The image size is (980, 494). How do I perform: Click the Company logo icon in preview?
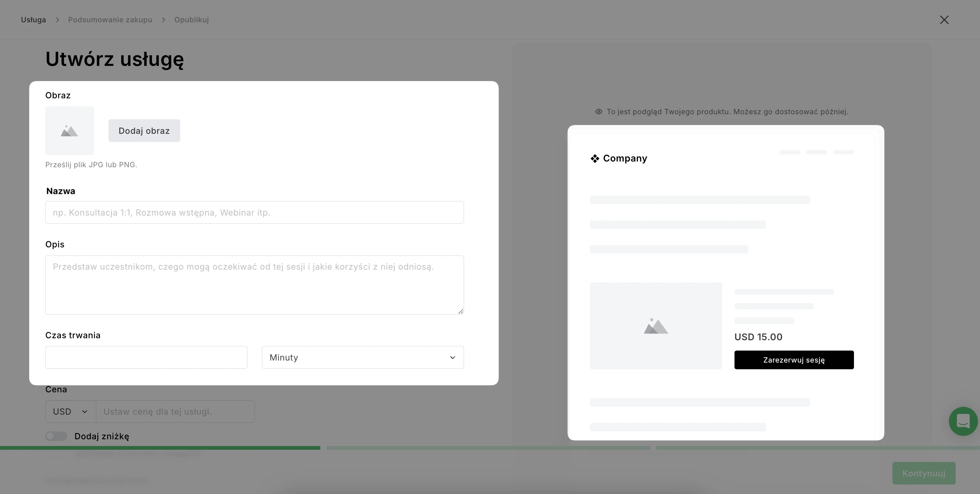[595, 158]
